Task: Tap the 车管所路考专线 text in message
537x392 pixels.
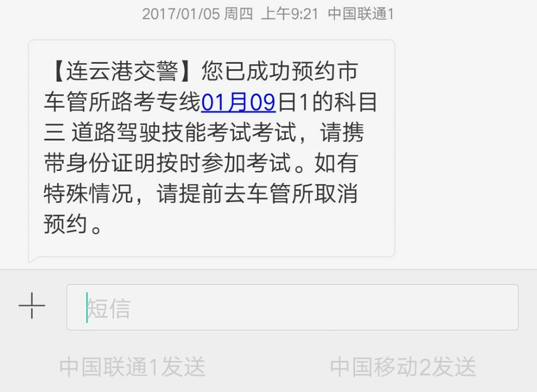Action: point(122,102)
